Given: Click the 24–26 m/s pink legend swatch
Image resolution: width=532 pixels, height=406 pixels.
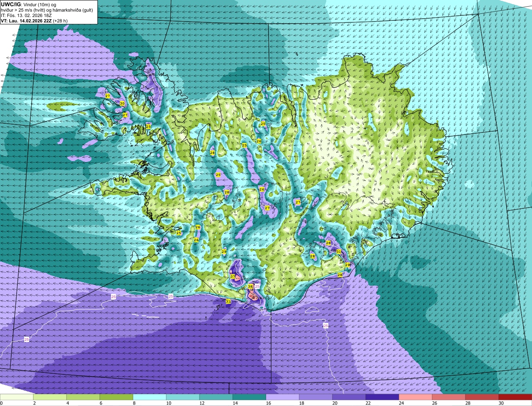Looking at the screenshot, I should pos(416,397).
